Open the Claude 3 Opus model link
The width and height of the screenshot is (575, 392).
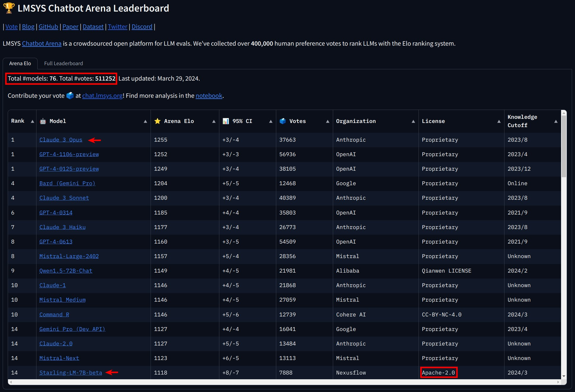(x=61, y=140)
